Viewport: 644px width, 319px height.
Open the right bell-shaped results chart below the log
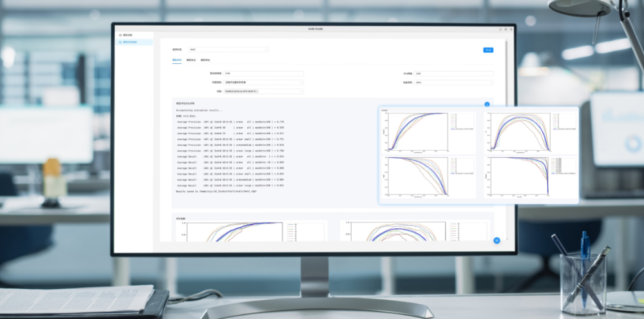click(x=415, y=231)
